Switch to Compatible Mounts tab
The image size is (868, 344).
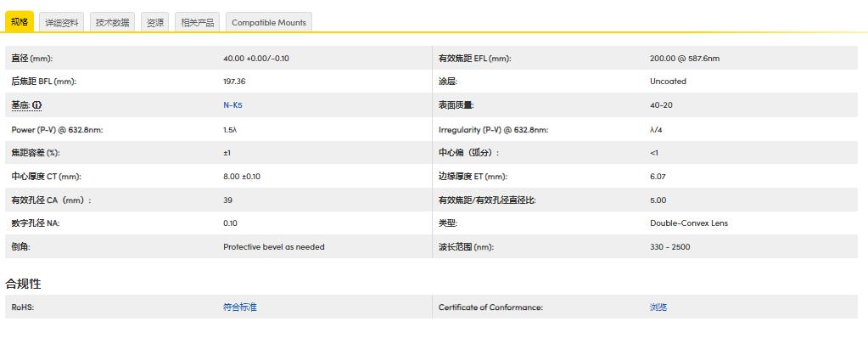269,22
